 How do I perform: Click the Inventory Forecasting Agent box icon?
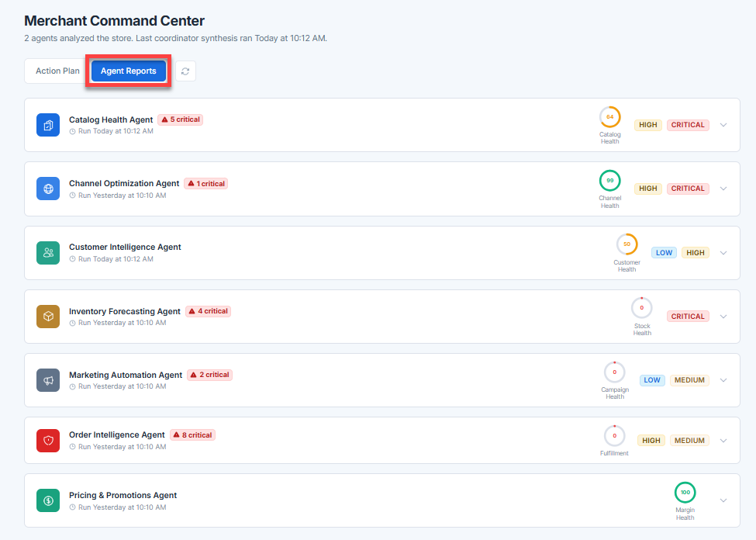tap(48, 317)
